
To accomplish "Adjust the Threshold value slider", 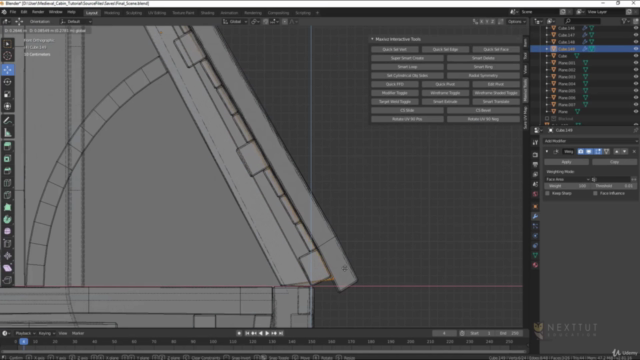I will coord(614,186).
